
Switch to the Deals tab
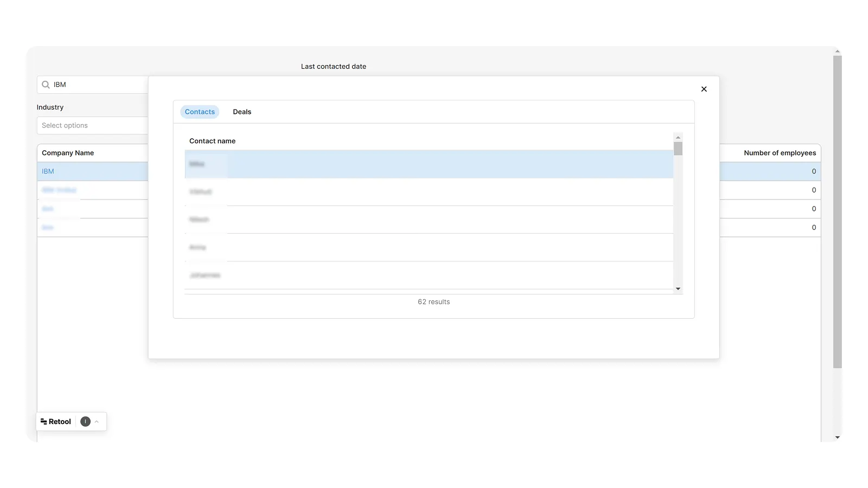[242, 112]
